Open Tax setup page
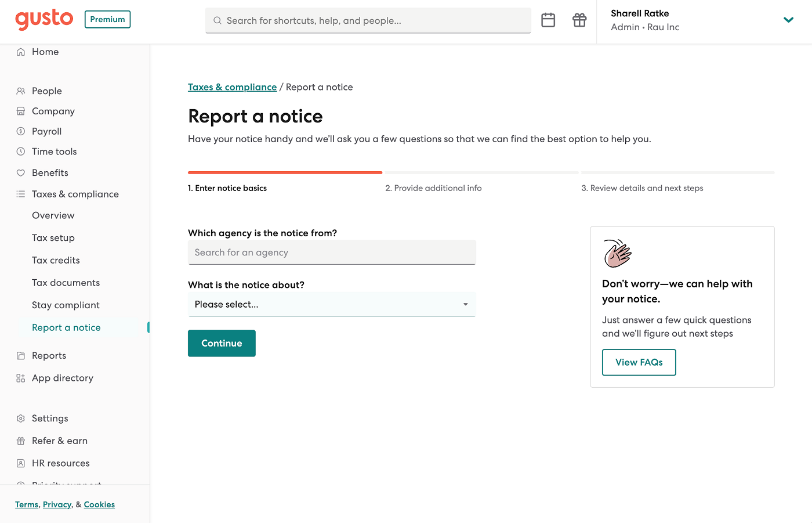 coord(53,238)
